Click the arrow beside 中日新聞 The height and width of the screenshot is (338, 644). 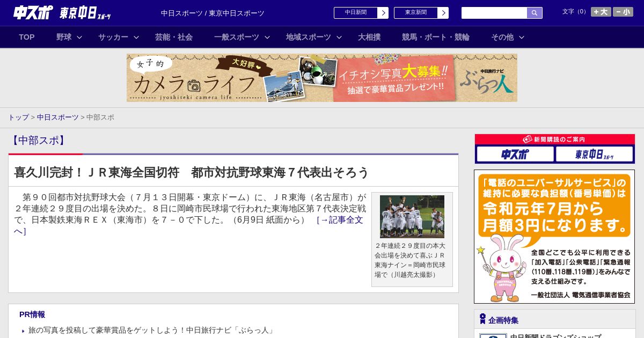coord(383,13)
